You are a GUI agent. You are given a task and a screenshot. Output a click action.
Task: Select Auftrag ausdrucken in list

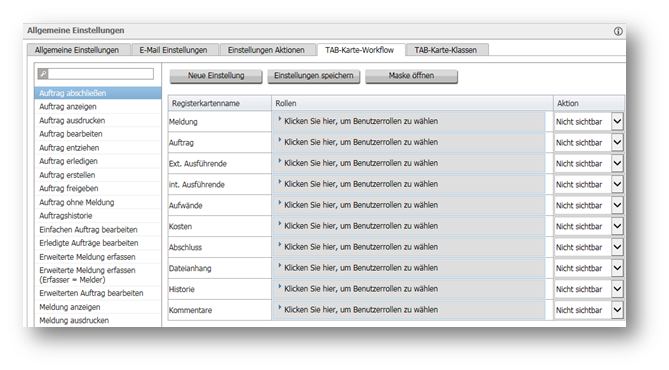[98, 120]
